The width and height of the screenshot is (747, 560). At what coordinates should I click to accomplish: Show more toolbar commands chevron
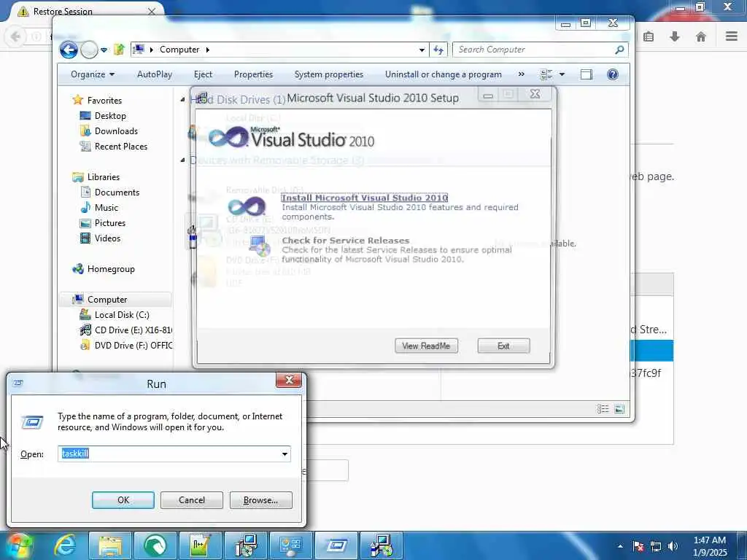(x=521, y=74)
